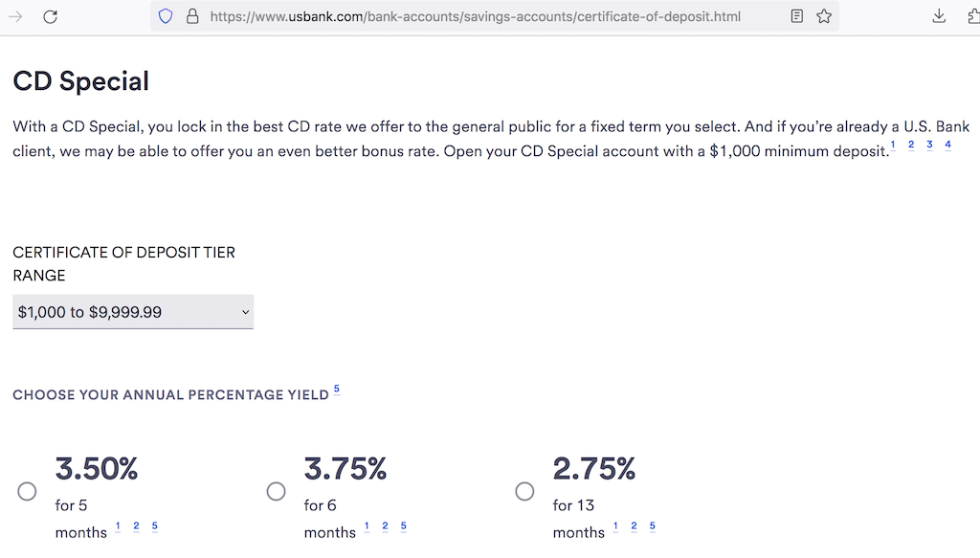Image resolution: width=980 pixels, height=558 pixels.
Task: Click footnote 3 after the CD Special description
Action: click(929, 145)
